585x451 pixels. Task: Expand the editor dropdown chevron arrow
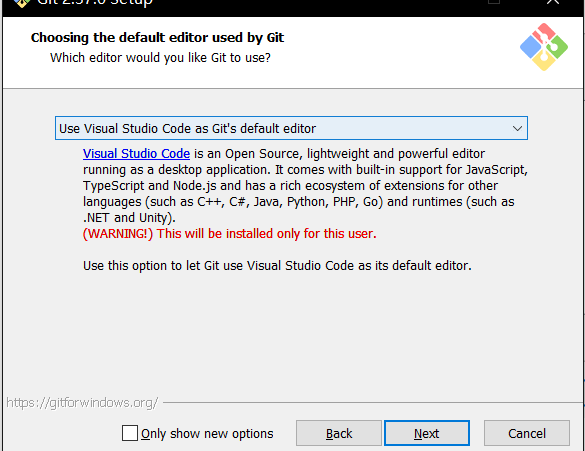point(517,129)
